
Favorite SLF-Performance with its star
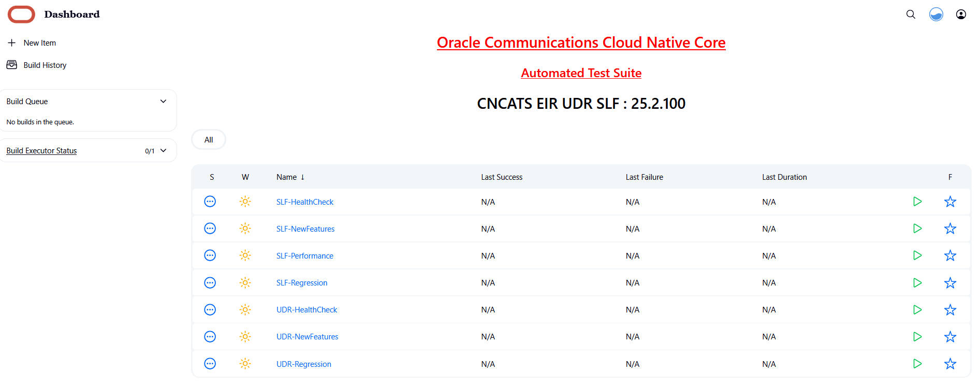click(950, 255)
